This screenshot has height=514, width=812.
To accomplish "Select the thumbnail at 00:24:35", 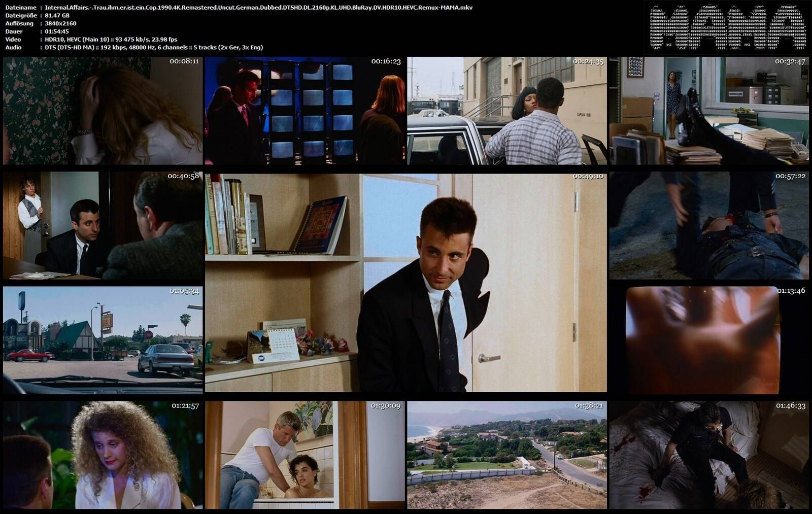I will point(507,111).
